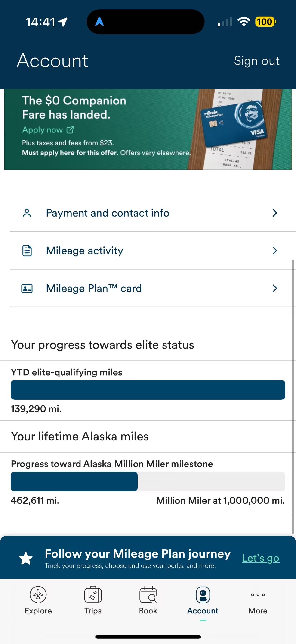The image size is (296, 644).
Task: Expand the Mileage activity chevron
Action: pos(274,251)
